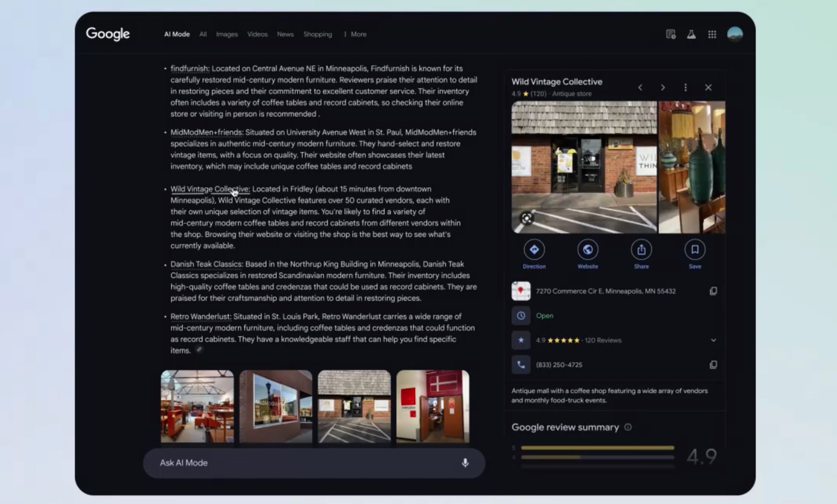837x504 pixels.
Task: Click the clock hours icon
Action: [521, 316]
